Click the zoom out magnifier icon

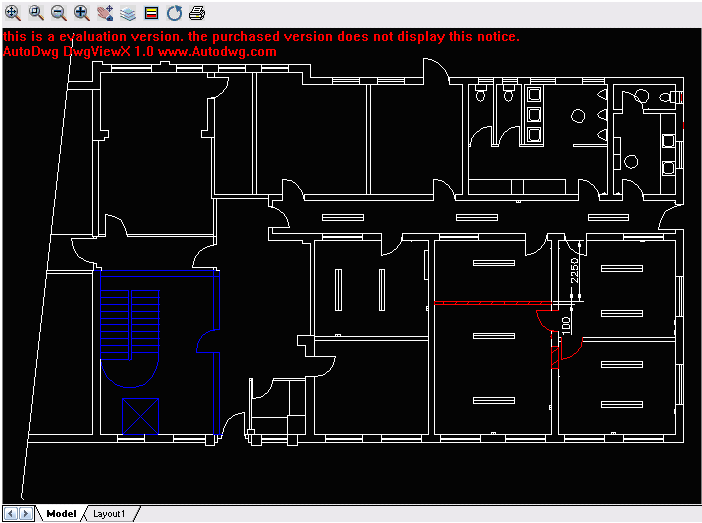[x=59, y=13]
